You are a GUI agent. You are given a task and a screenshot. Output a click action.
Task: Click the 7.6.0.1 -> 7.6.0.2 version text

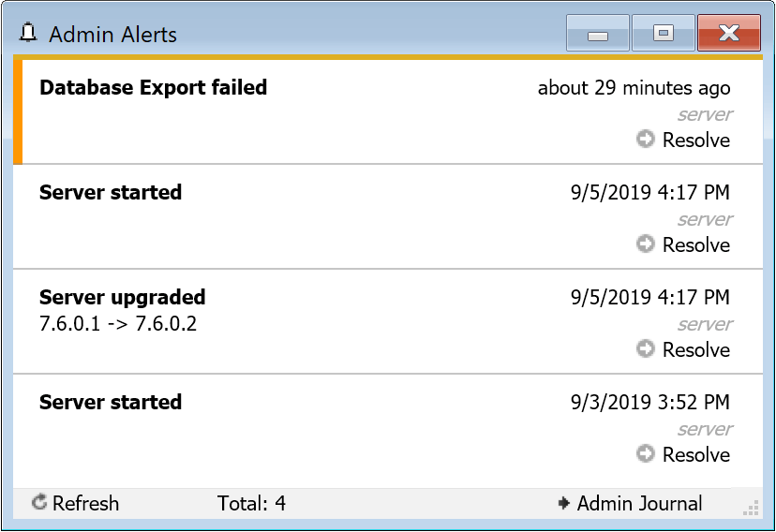117,324
